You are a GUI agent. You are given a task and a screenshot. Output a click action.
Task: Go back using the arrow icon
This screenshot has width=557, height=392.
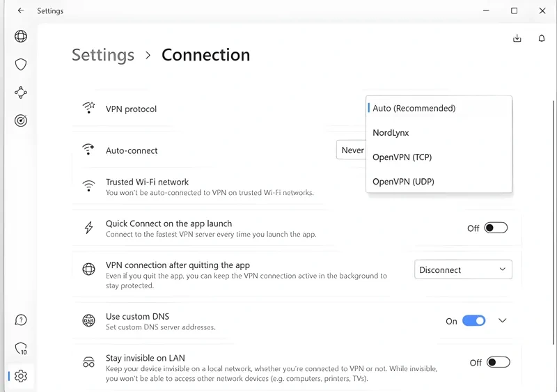tap(21, 10)
